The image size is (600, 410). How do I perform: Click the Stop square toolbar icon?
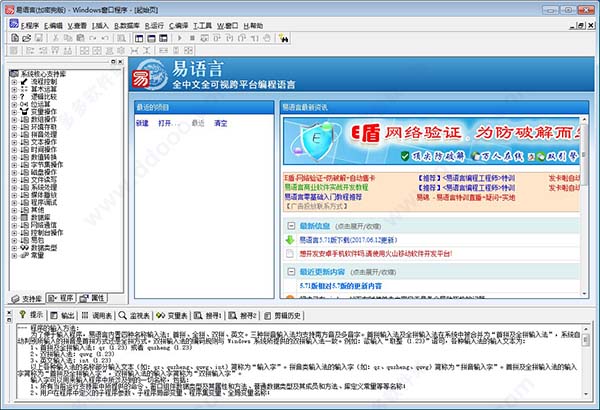[192, 38]
